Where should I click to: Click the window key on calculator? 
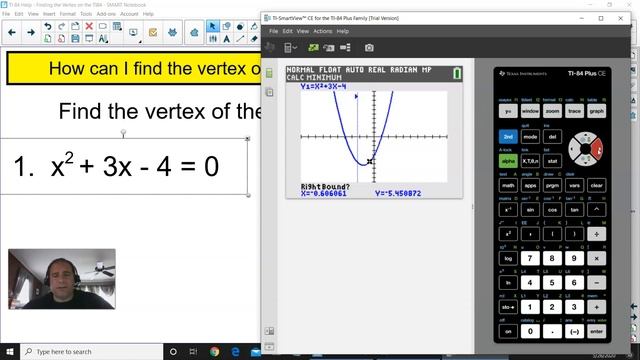pos(530,111)
